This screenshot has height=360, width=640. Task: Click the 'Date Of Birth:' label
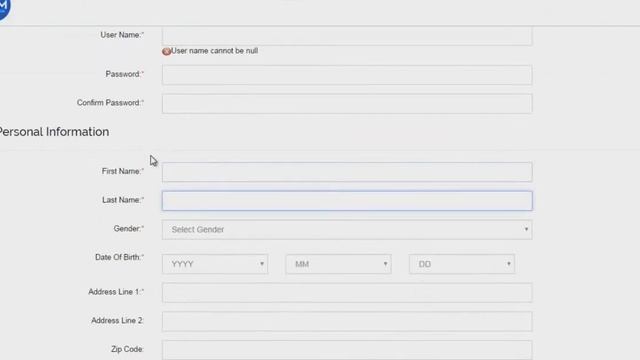[x=120, y=257]
